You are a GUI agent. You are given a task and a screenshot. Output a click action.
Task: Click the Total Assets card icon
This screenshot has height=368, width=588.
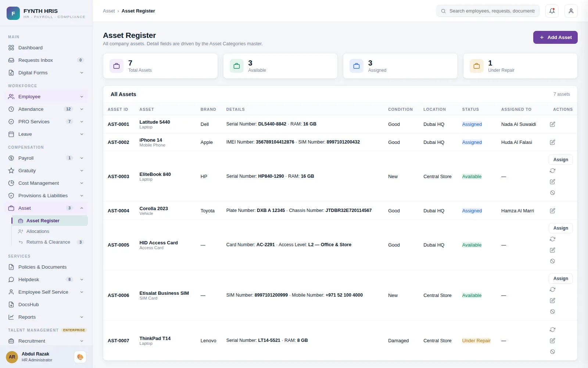[116, 66]
